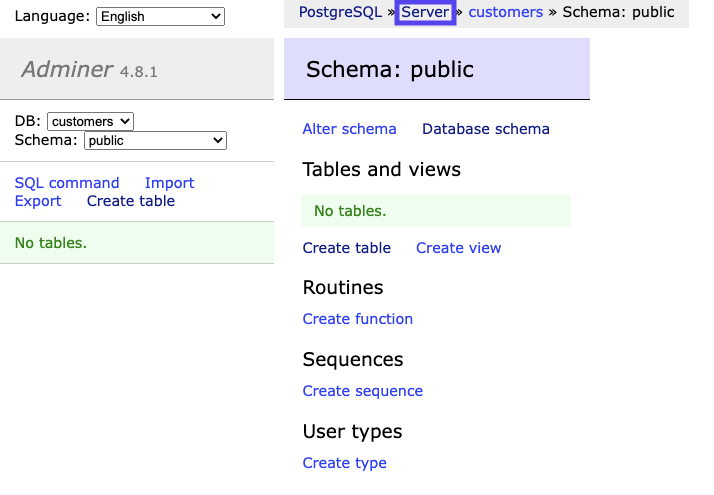714x495 pixels.
Task: Go to the Export page
Action: (38, 201)
